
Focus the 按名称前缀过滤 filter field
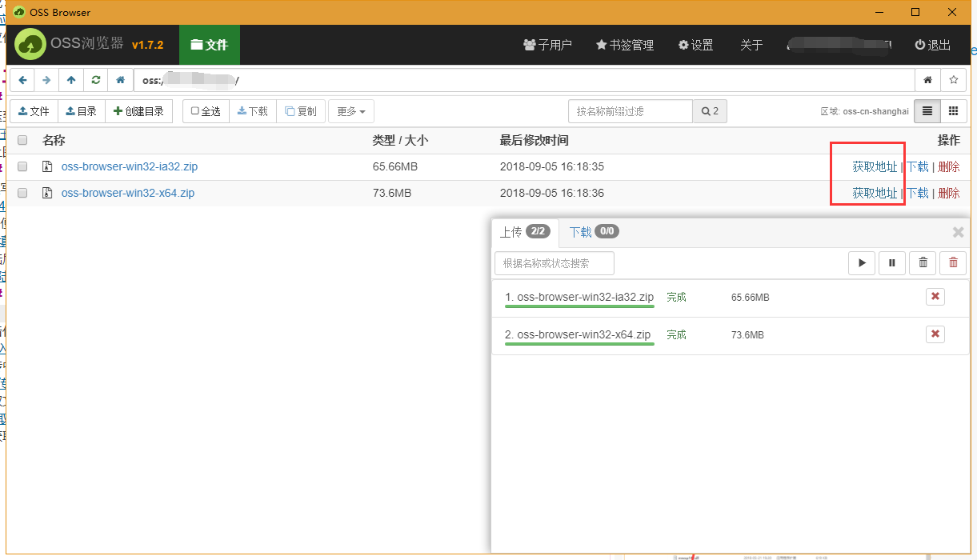[x=630, y=111]
